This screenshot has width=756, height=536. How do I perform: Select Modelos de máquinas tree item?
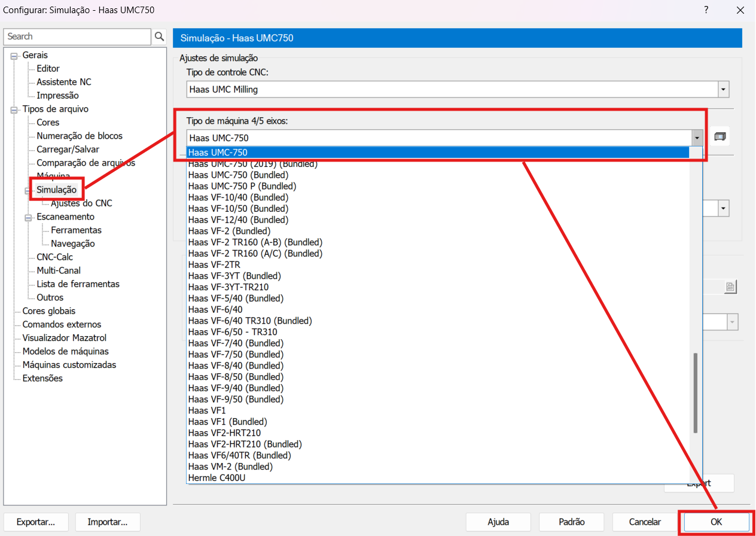65,351
